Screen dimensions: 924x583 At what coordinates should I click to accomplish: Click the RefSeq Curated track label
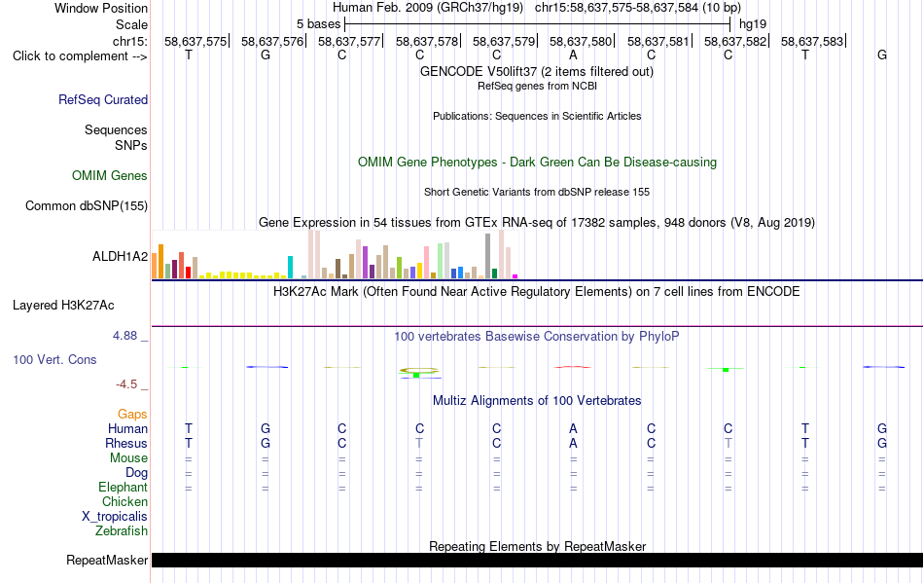point(102,99)
